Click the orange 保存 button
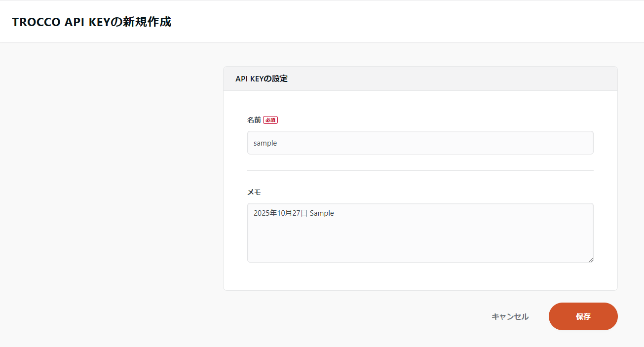Viewport: 644px width, 347px height. (583, 316)
